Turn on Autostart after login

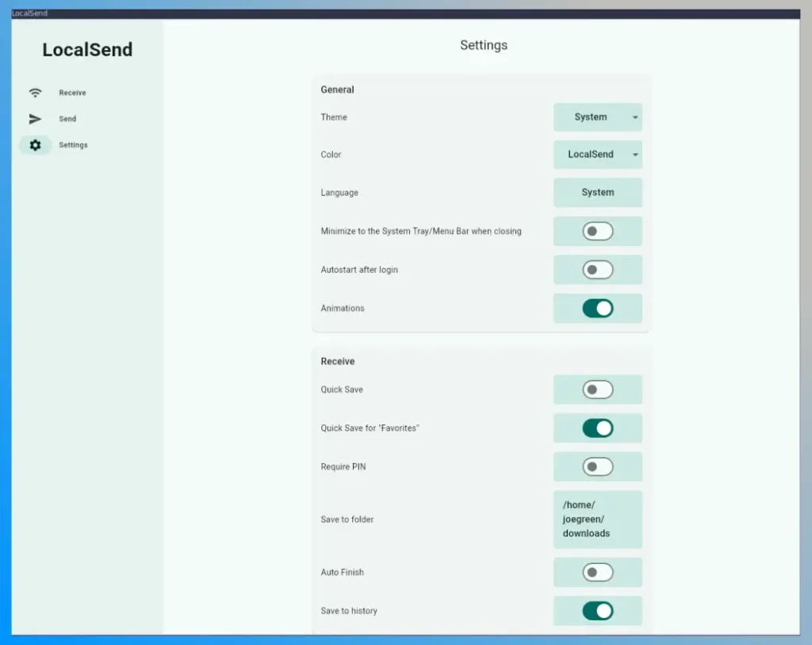click(597, 270)
